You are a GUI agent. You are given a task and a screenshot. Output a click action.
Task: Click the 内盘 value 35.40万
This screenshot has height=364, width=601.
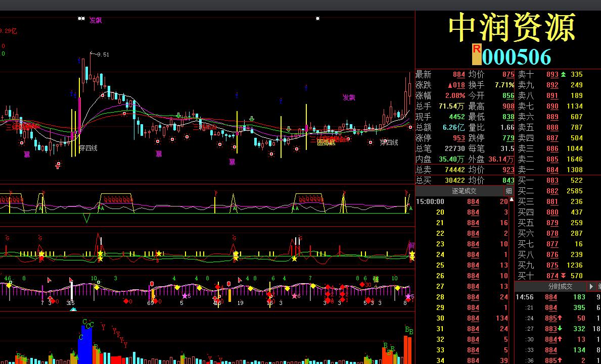coord(451,159)
